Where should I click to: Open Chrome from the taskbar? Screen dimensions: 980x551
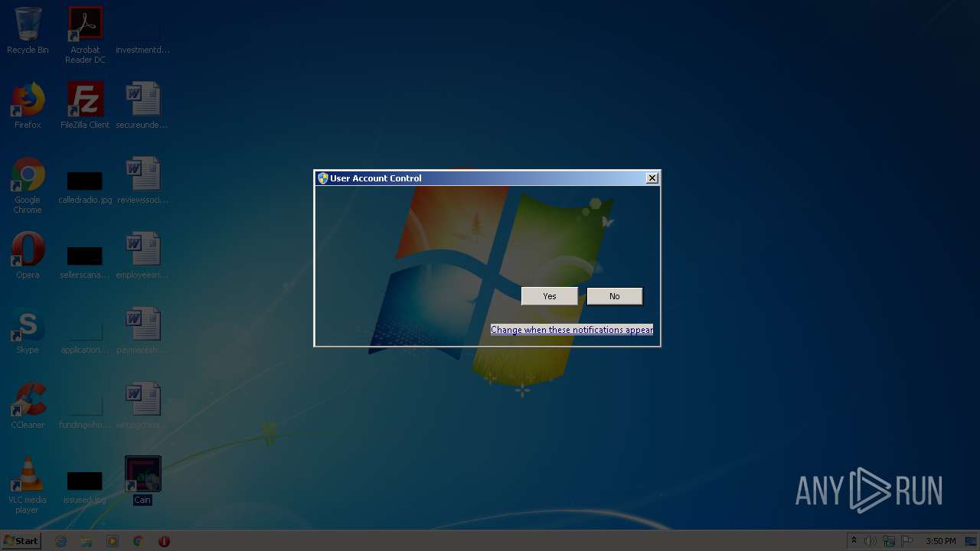[139, 541]
